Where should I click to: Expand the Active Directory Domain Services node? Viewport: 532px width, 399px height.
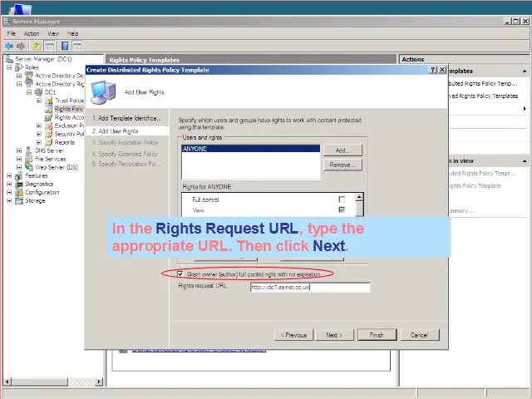[19, 76]
